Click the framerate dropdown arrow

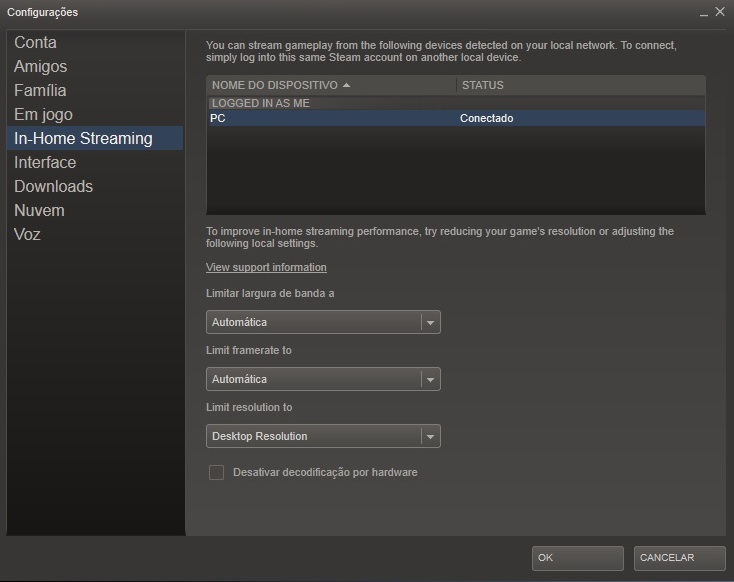tap(430, 379)
